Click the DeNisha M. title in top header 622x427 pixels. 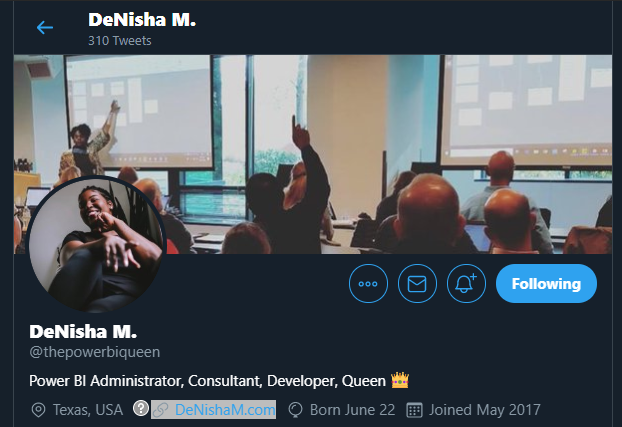[x=142, y=20]
